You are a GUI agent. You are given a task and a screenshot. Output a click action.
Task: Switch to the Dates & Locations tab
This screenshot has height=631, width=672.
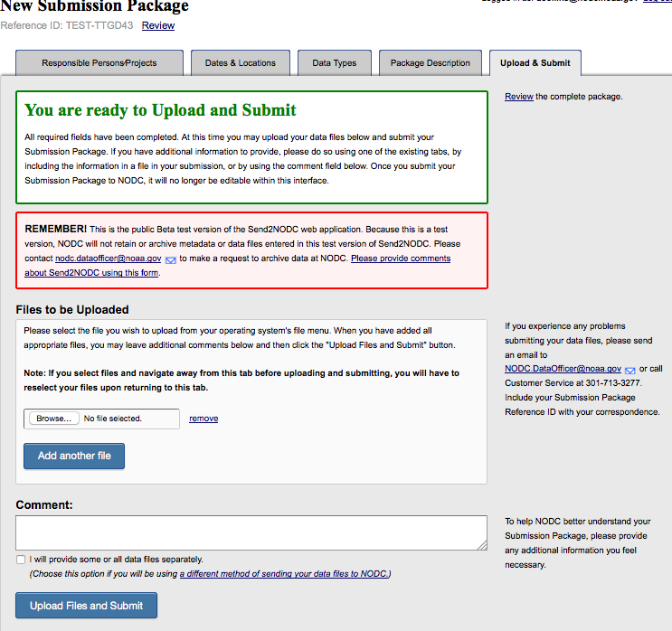point(241,63)
